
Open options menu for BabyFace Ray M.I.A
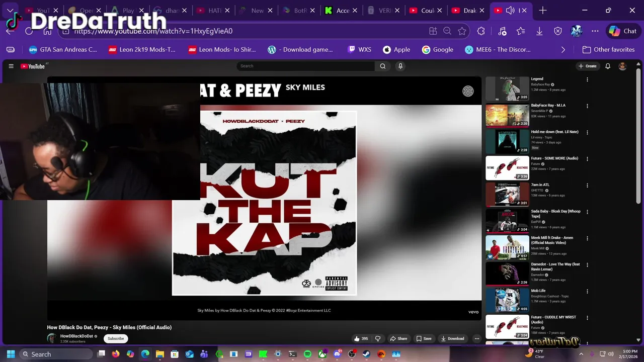pos(587,106)
